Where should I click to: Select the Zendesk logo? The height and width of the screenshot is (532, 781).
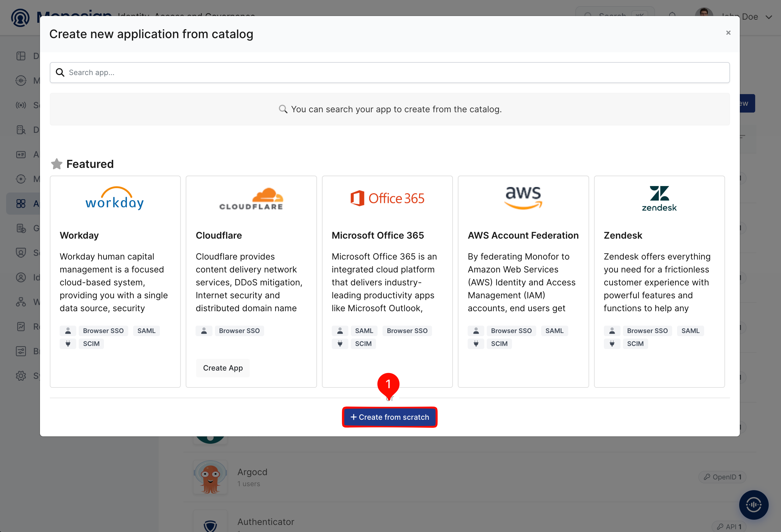(659, 199)
